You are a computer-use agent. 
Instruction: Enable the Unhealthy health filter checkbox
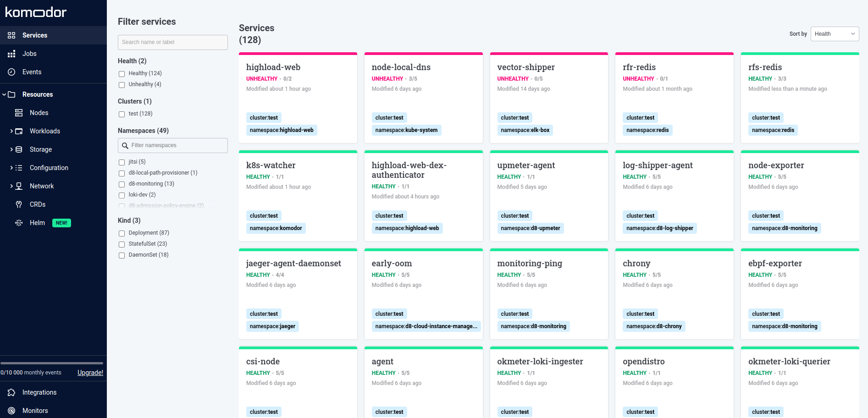click(x=122, y=85)
